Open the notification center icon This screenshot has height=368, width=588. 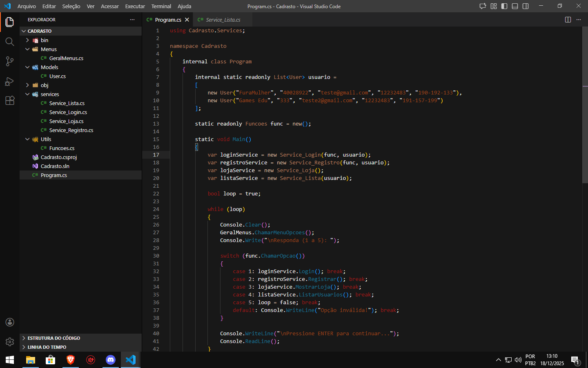pos(575,360)
